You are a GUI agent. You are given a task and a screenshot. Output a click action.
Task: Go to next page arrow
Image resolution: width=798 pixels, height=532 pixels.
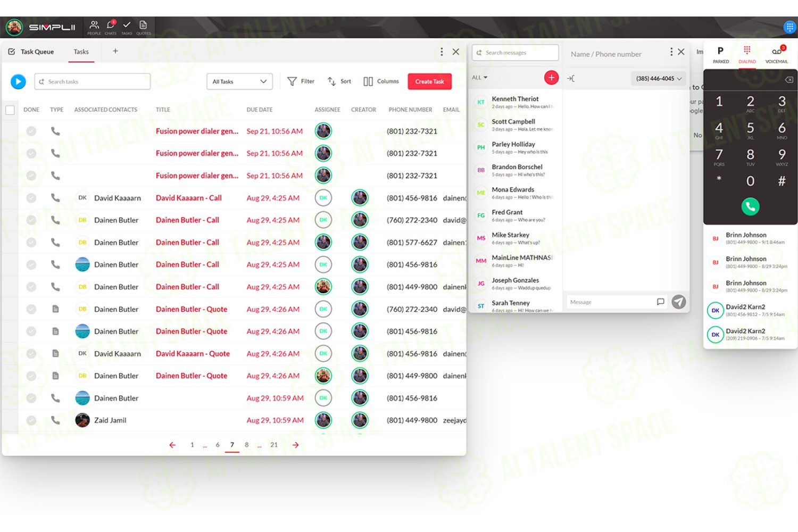tap(296, 445)
